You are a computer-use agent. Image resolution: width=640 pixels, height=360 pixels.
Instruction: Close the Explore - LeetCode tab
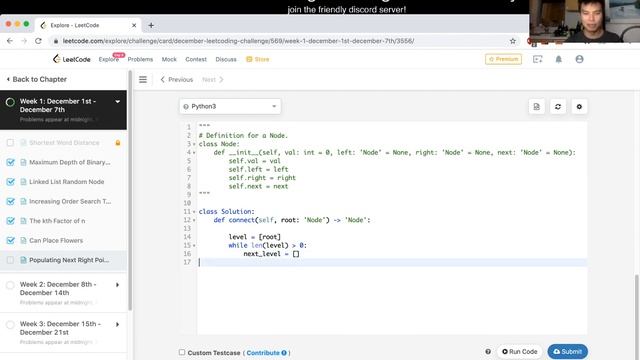pos(134,25)
